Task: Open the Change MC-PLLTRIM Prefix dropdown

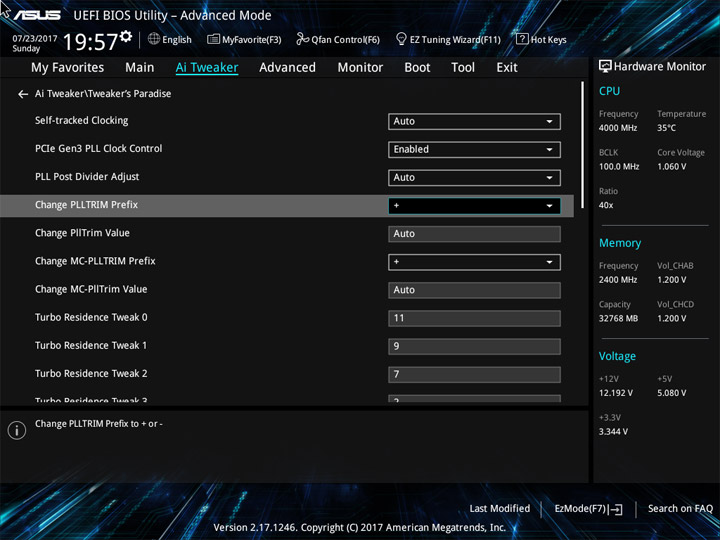Action: pyautogui.click(x=474, y=262)
